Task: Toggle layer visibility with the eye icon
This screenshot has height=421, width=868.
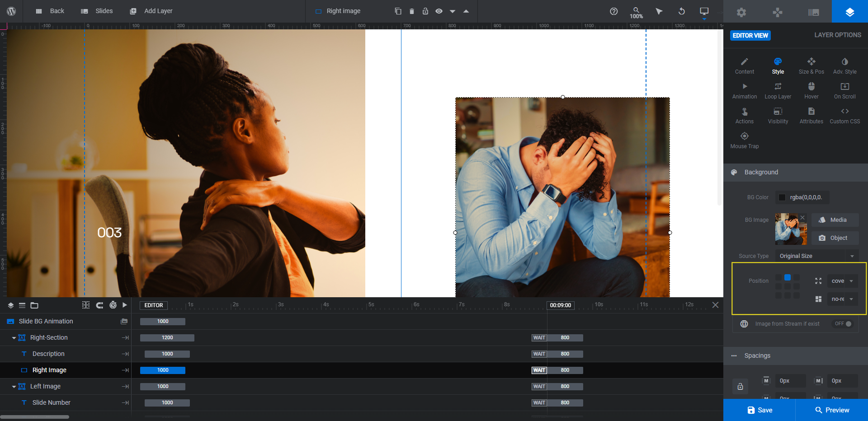Action: pos(439,11)
